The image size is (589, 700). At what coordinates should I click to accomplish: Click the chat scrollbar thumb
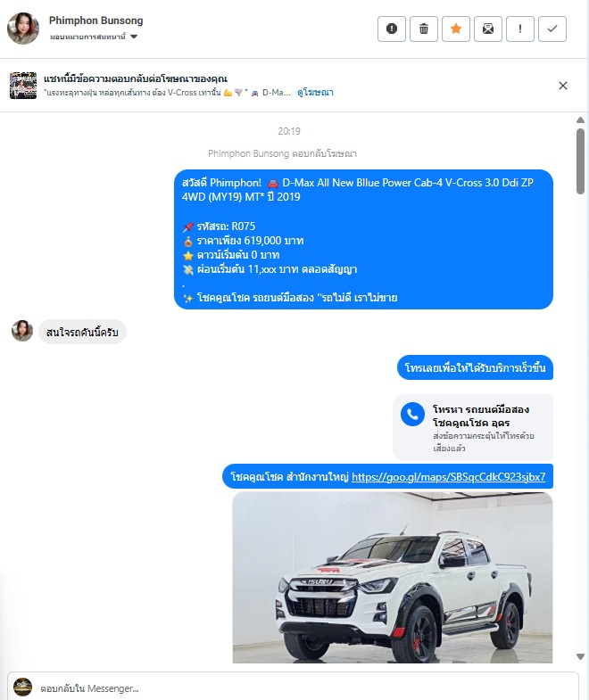pyautogui.click(x=580, y=161)
